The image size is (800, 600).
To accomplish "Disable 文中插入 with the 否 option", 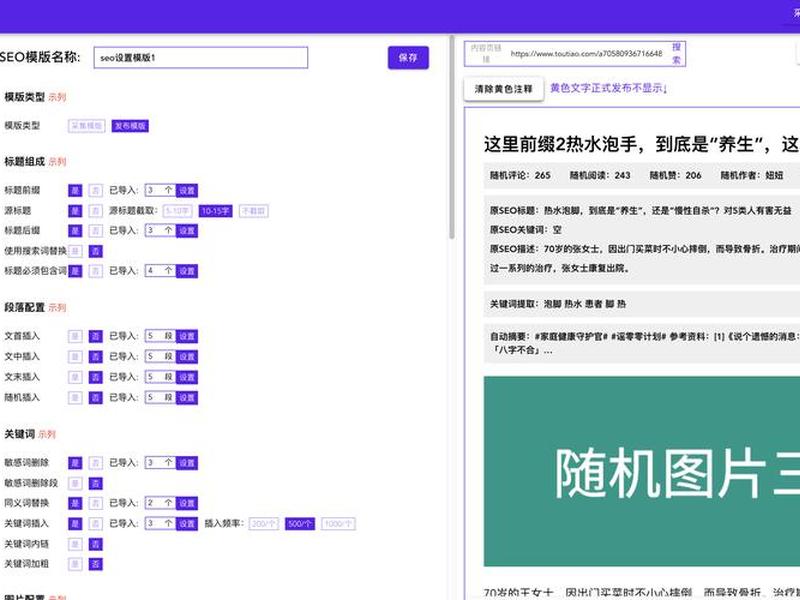I will coord(95,357).
